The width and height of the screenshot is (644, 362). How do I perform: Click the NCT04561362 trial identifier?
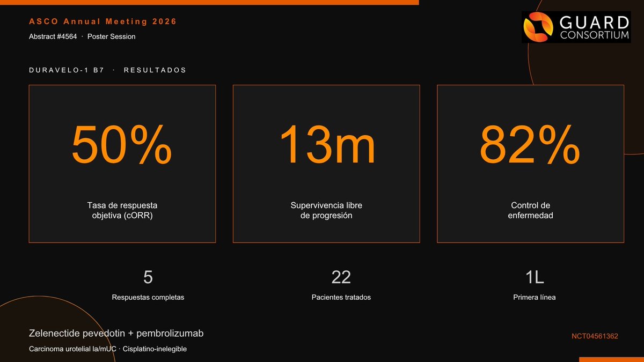point(595,336)
